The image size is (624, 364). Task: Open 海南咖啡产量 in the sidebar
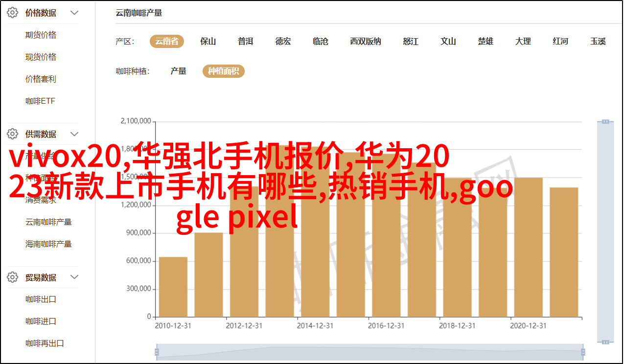(x=49, y=244)
